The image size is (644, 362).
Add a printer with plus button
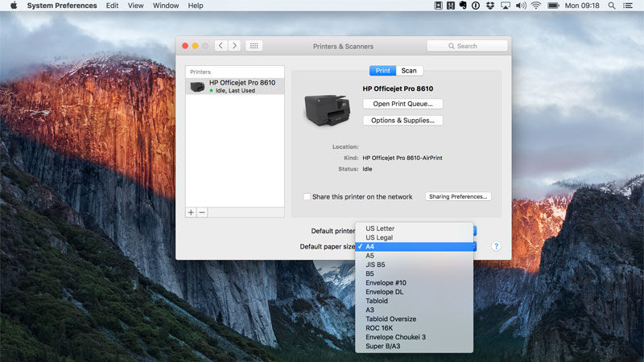coord(191,212)
